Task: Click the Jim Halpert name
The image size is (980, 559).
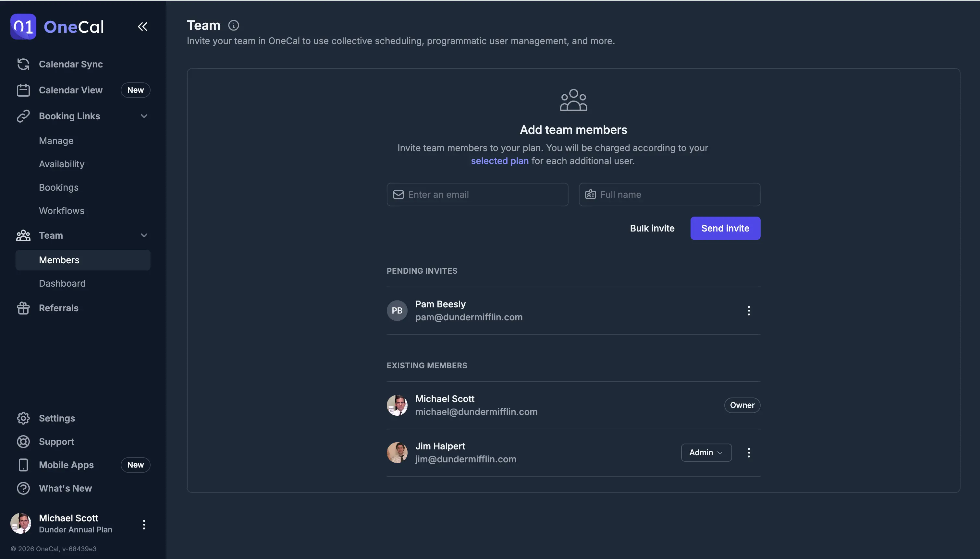Action: pos(440,446)
